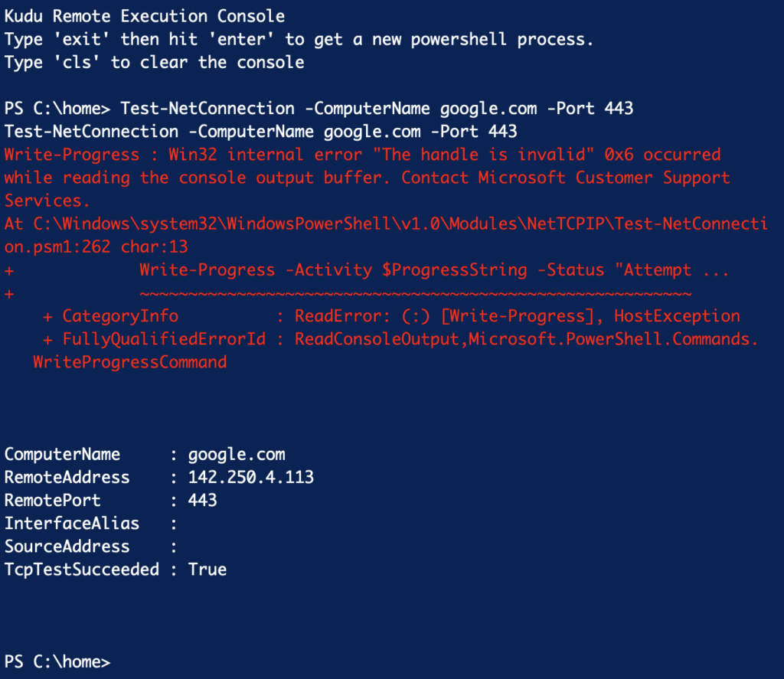
Task: Click the InterfaceAlias label in the output
Action: click(72, 524)
